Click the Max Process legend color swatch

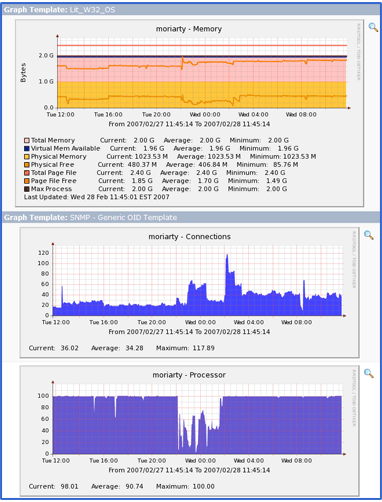27,189
